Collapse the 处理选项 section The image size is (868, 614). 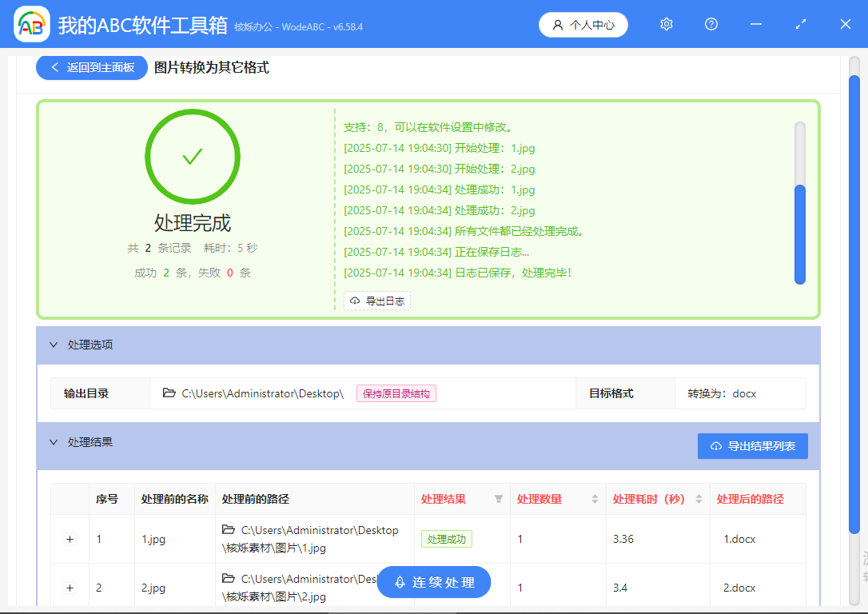pos(54,344)
